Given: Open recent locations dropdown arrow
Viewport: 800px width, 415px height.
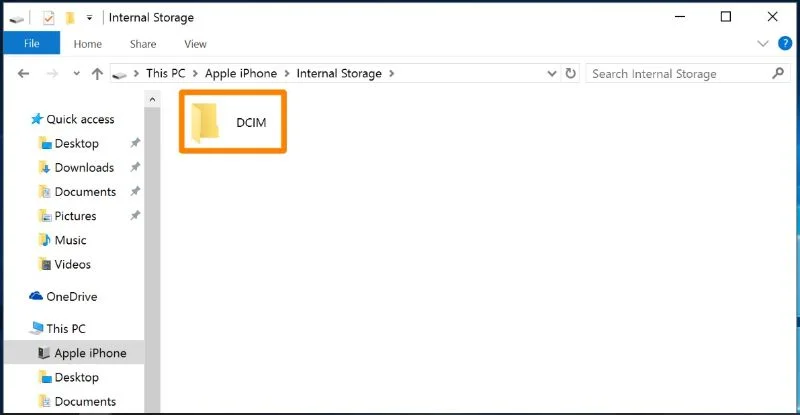Looking at the screenshot, I should [77, 74].
